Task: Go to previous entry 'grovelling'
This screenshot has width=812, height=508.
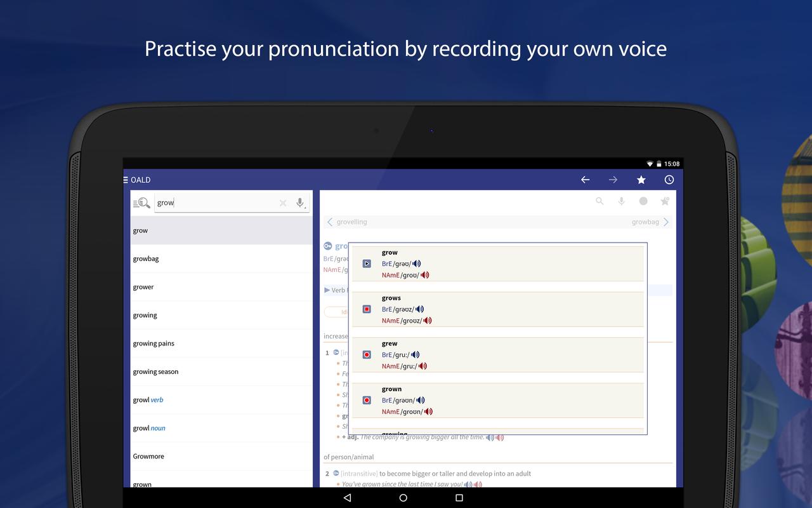Action: click(346, 222)
